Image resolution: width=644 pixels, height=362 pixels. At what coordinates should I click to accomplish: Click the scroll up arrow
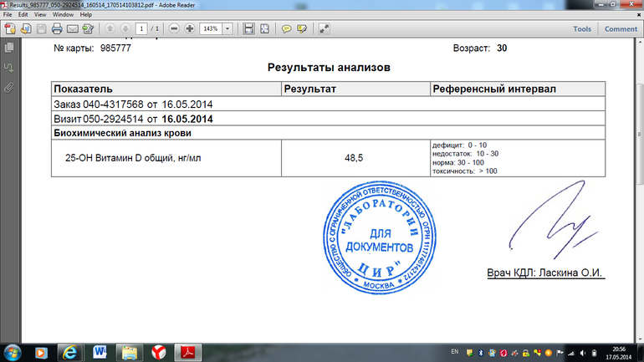640,42
